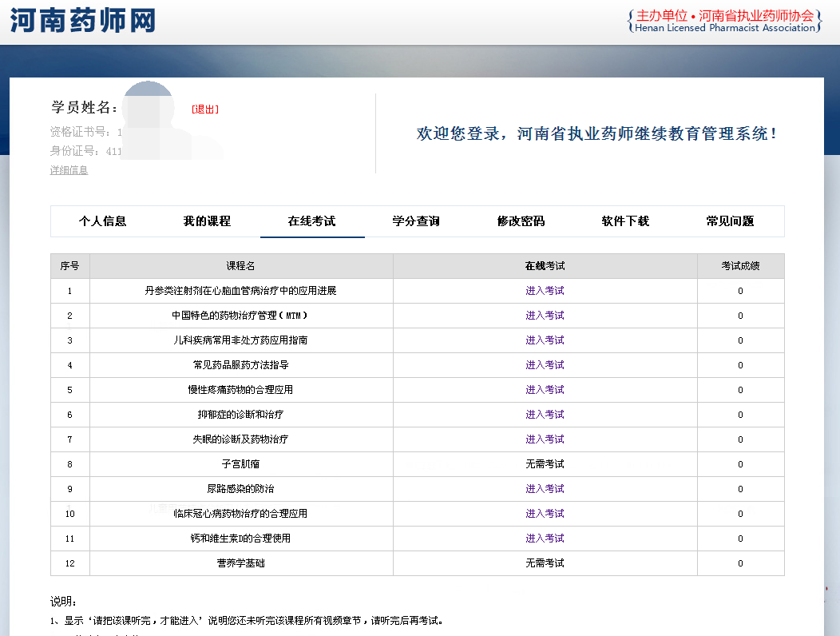Viewport: 840px width, 636px height.
Task: Start exam for 失眠的诊断及药物治疗
Action: [x=545, y=439]
